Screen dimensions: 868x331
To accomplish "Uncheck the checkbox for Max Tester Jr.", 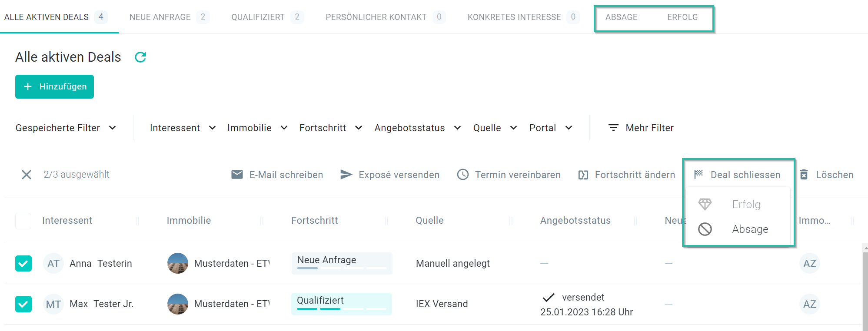I will pyautogui.click(x=23, y=304).
